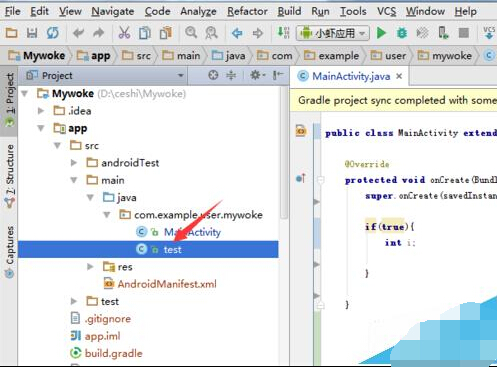
Task: Run the app with green play icon
Action: click(x=381, y=33)
